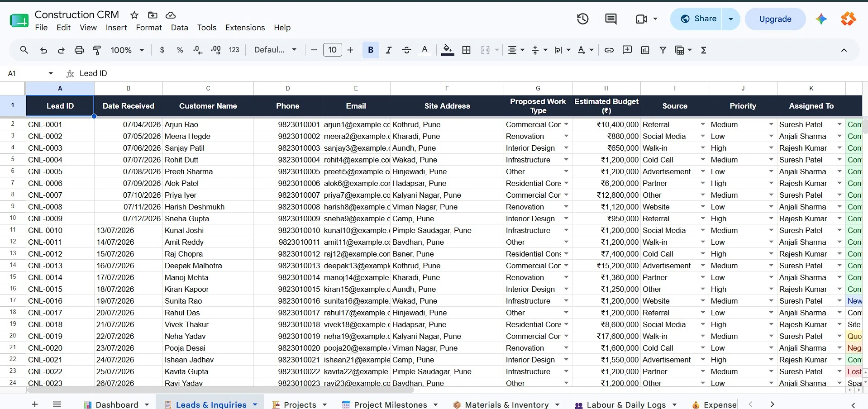Decrease the font size
Screen dimensions: 868x409
(314, 50)
